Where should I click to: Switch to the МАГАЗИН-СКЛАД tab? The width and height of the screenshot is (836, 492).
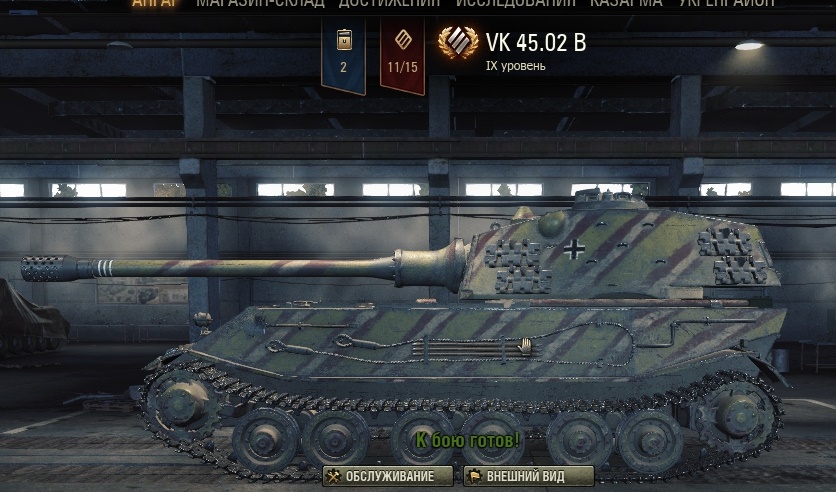(x=260, y=3)
